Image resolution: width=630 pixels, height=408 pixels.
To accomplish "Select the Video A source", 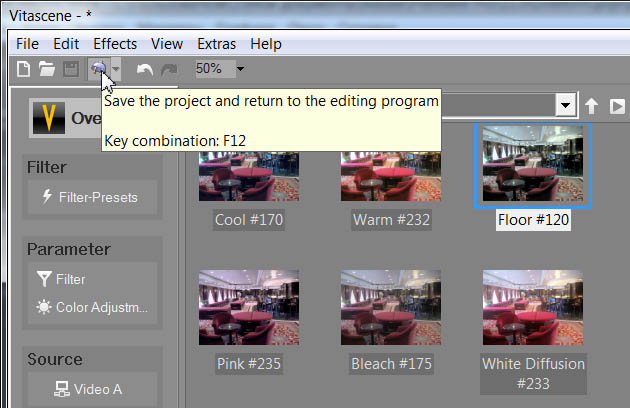I will (x=92, y=388).
